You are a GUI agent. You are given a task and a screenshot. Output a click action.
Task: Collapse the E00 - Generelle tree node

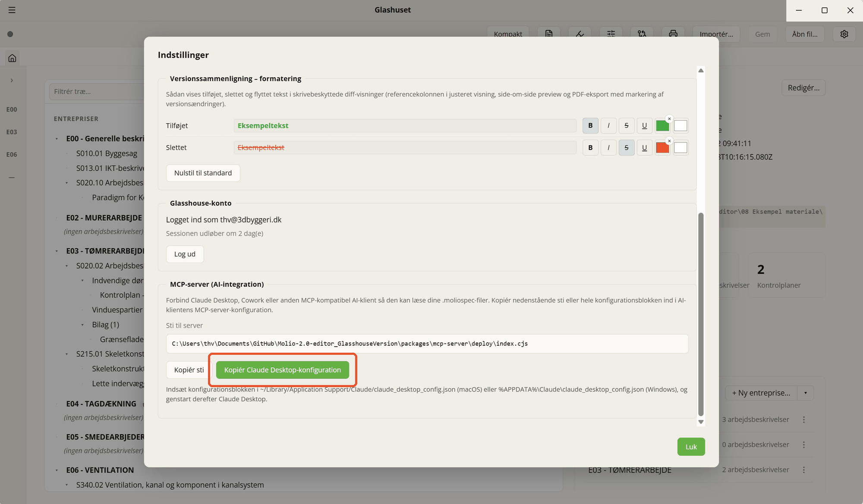(57, 139)
